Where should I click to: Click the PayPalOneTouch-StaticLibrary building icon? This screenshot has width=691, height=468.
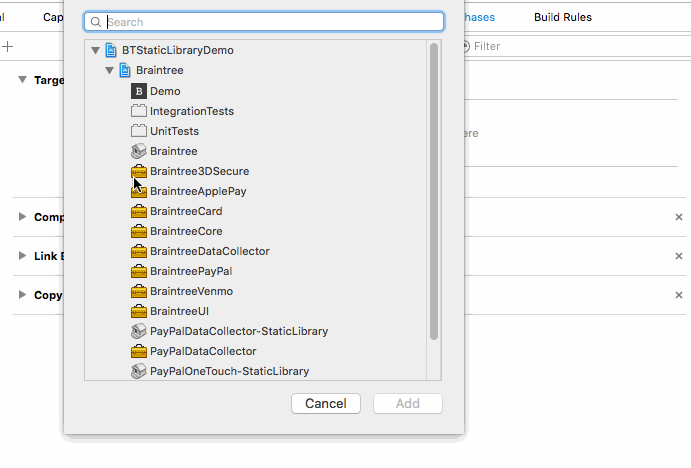(139, 371)
